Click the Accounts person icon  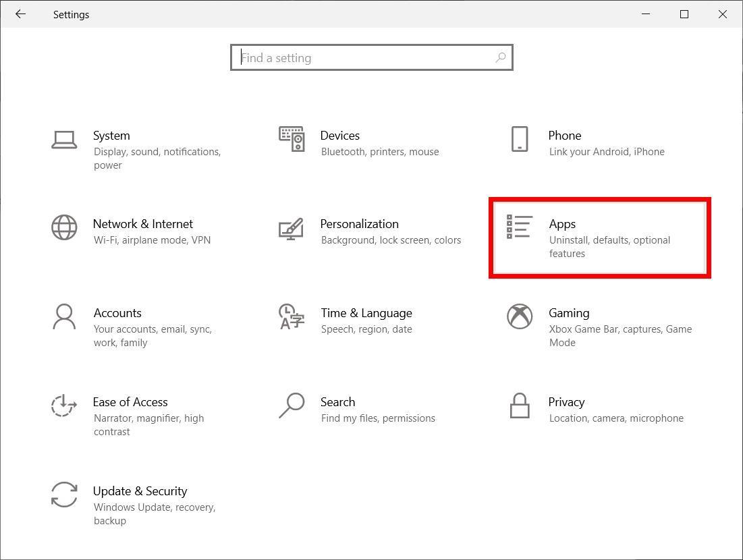[x=64, y=316]
